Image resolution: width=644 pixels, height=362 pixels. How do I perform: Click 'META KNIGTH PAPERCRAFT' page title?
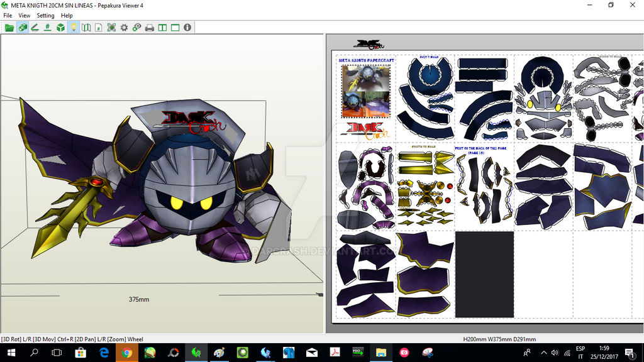367,60
